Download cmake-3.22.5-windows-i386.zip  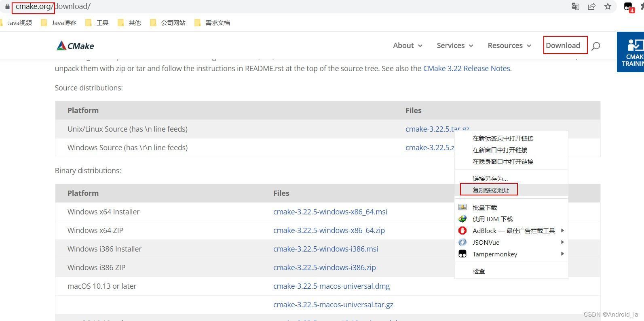[x=325, y=267]
